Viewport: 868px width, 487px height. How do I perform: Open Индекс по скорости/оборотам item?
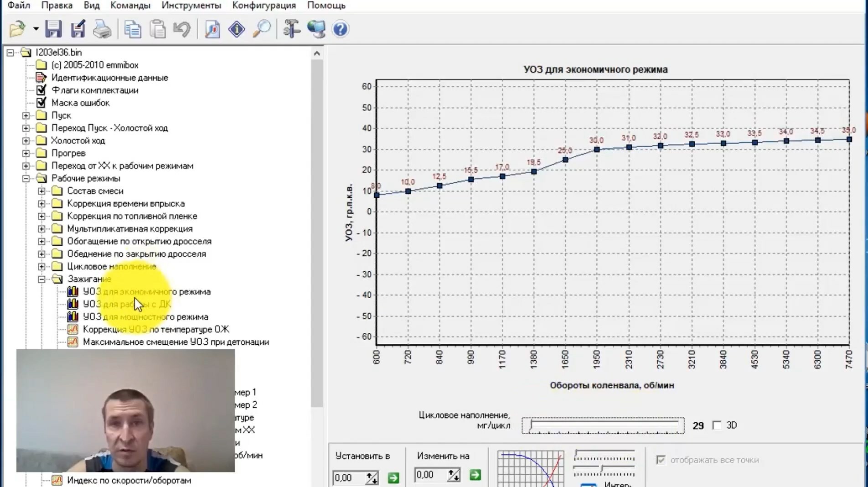[129, 480]
